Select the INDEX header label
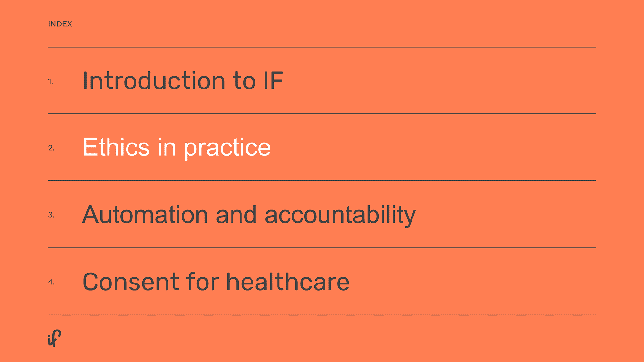 click(60, 24)
